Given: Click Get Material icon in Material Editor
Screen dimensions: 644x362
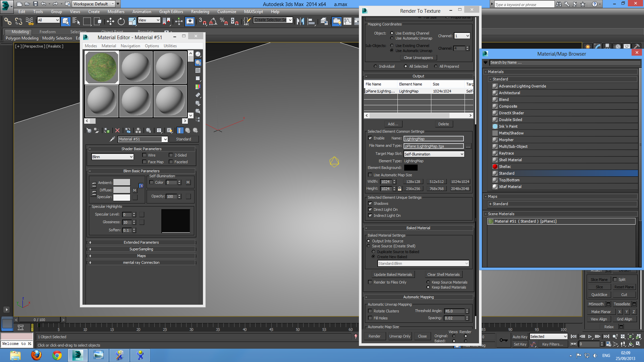Looking at the screenshot, I should coord(89,130).
